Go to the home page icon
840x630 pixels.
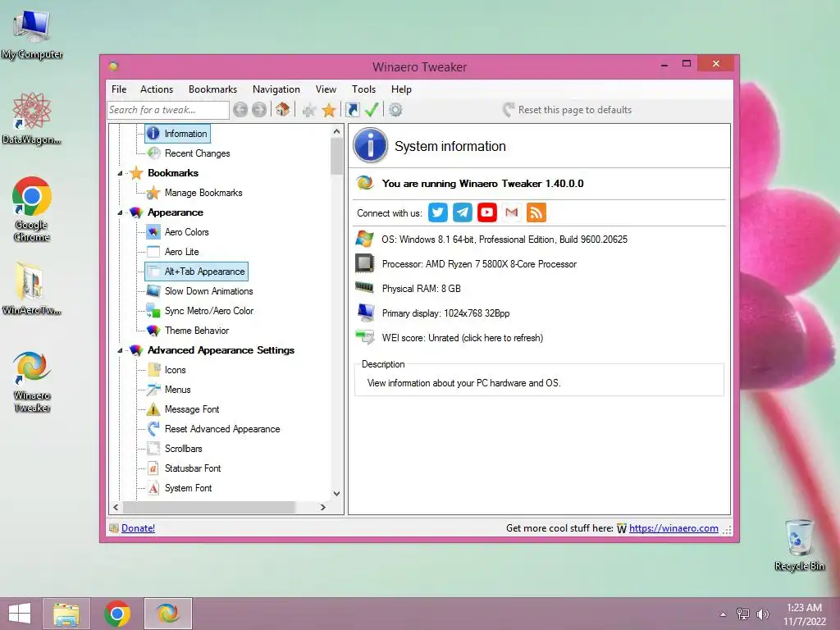click(282, 110)
